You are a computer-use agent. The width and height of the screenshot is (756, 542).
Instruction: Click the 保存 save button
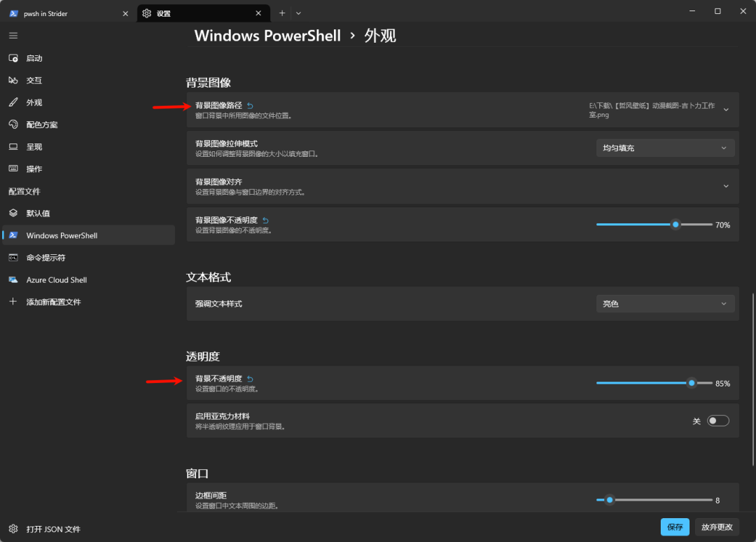coord(675,527)
